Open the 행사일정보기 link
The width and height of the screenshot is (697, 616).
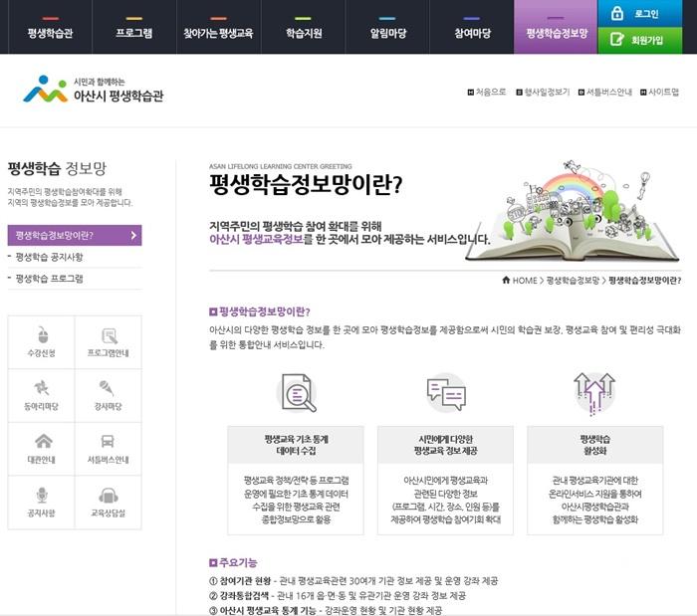coord(543,92)
